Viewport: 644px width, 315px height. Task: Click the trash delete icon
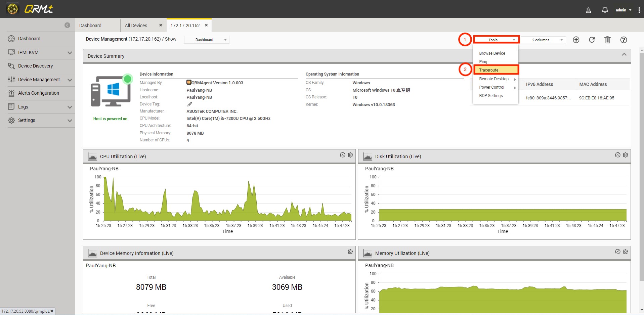[607, 40]
